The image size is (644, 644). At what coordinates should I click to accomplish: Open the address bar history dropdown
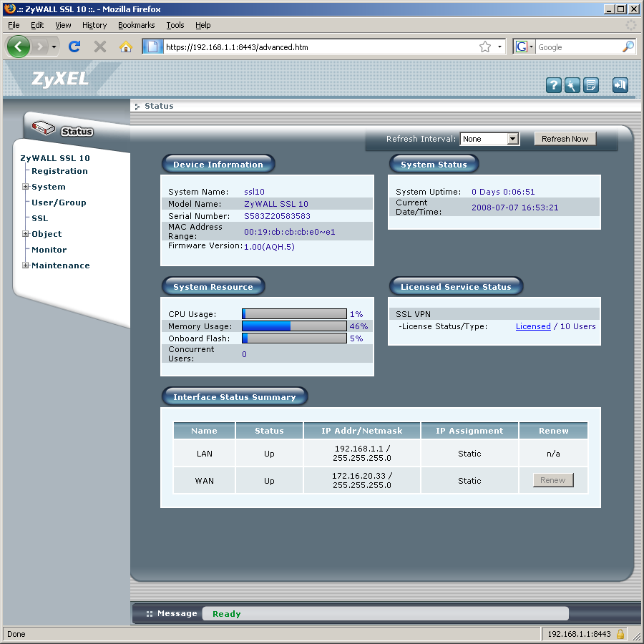pyautogui.click(x=499, y=47)
